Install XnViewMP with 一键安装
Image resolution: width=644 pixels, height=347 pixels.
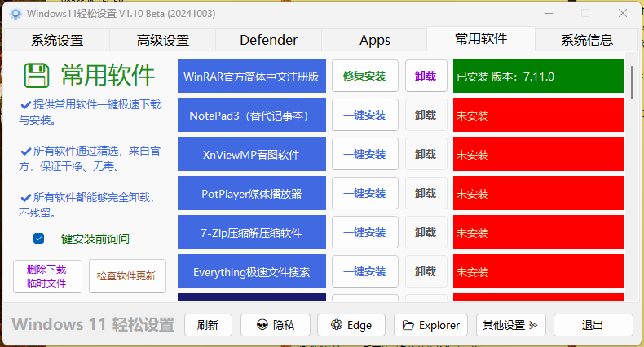364,154
